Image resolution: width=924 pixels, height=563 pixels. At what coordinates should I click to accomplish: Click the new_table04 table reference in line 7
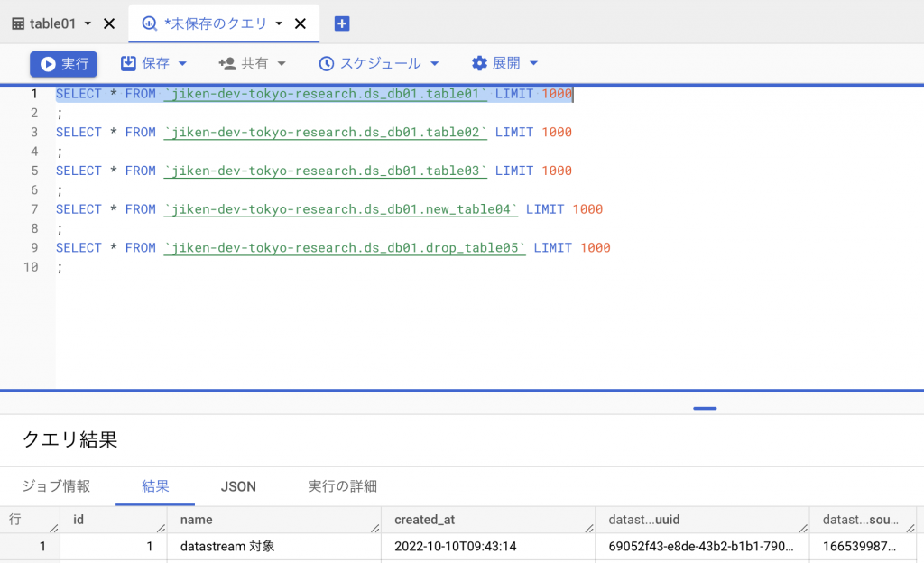pyautogui.click(x=340, y=209)
